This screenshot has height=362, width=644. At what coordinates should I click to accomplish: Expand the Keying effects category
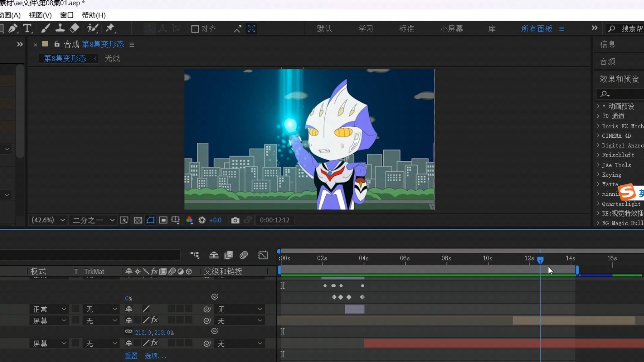[x=598, y=174]
